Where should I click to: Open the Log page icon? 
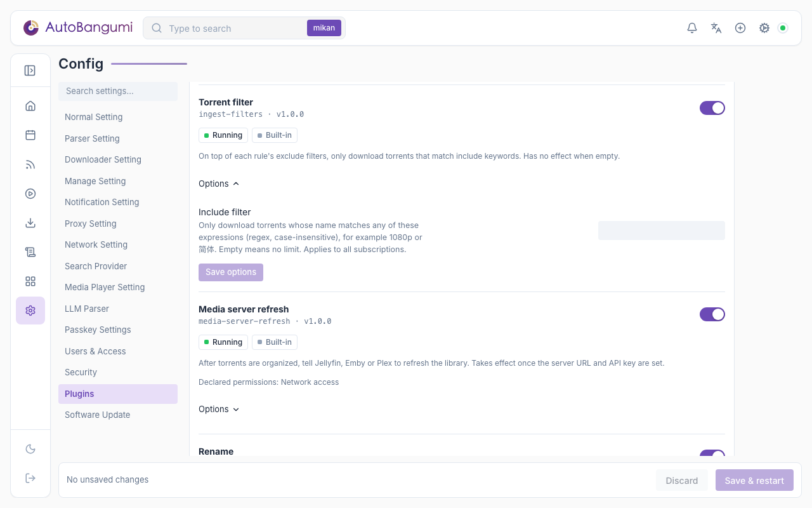[30, 252]
